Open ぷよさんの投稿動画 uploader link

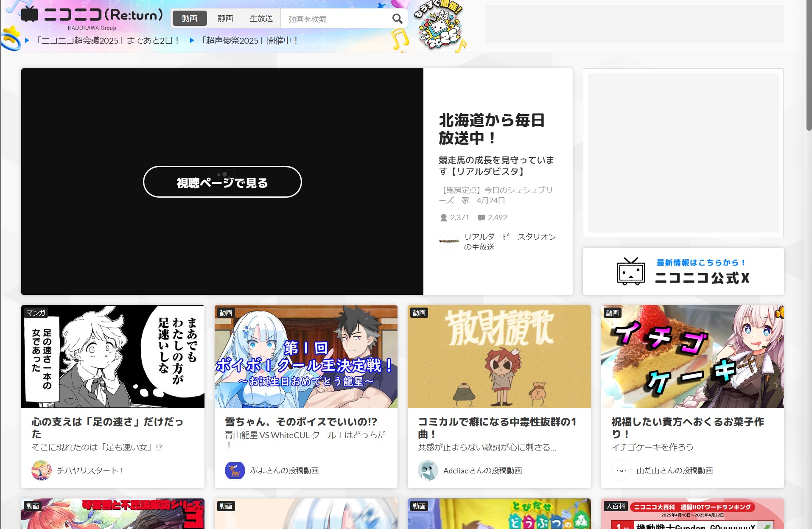pyautogui.click(x=284, y=470)
